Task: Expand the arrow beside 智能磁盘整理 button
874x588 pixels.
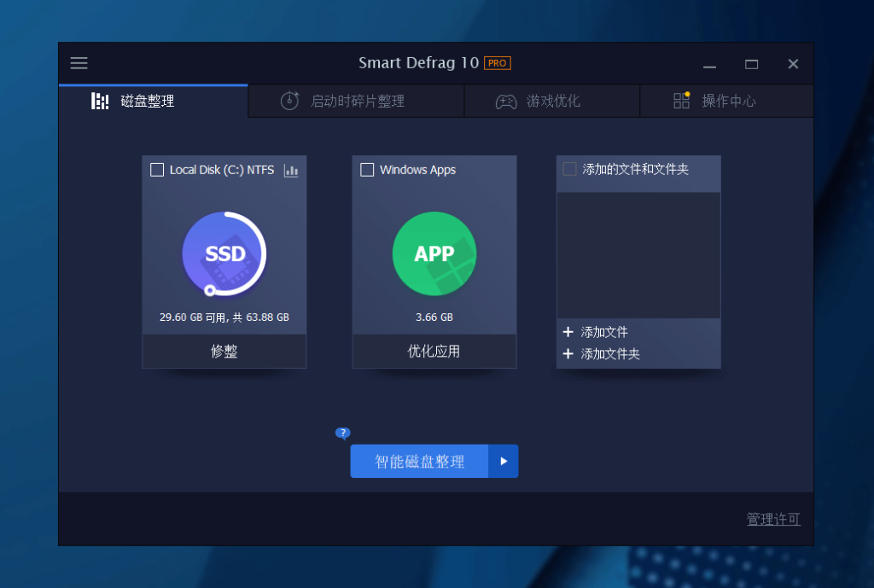Action: click(x=504, y=461)
